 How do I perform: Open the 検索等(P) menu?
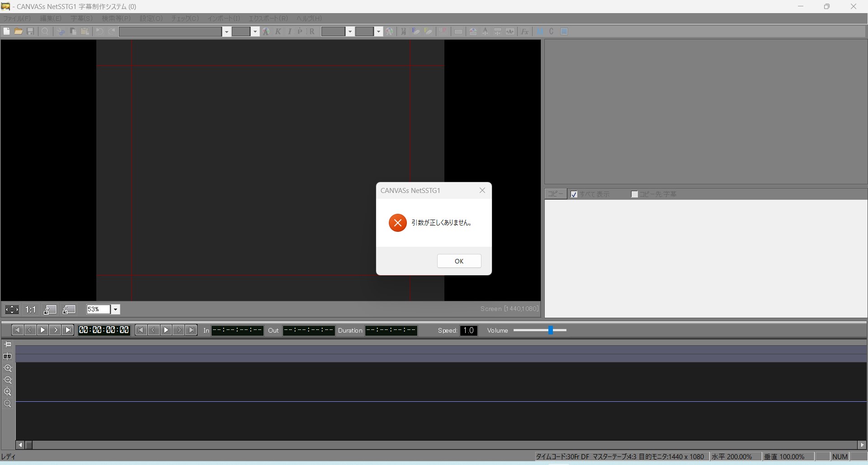tap(116, 19)
